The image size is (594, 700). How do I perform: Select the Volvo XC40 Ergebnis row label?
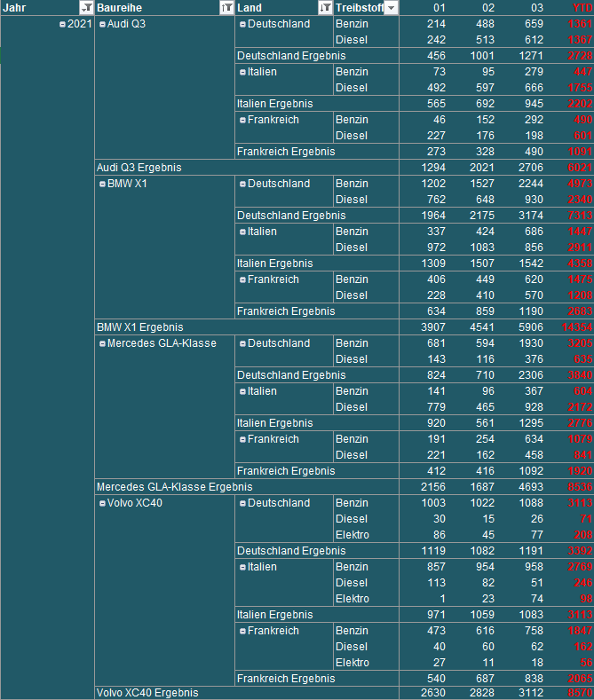147,692
